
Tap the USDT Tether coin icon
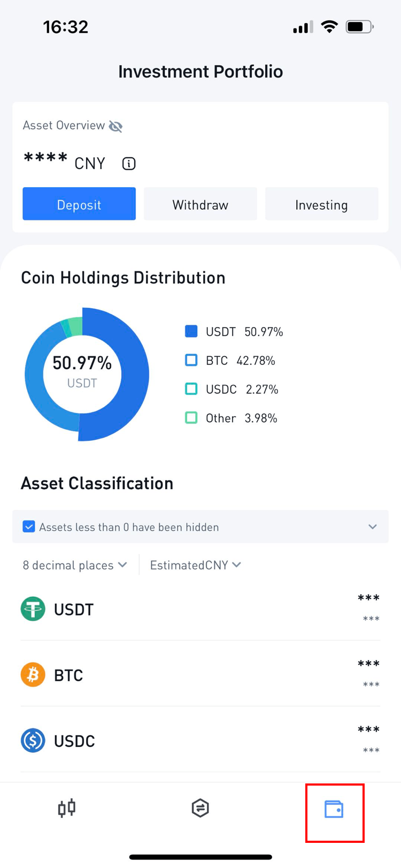[x=33, y=610]
